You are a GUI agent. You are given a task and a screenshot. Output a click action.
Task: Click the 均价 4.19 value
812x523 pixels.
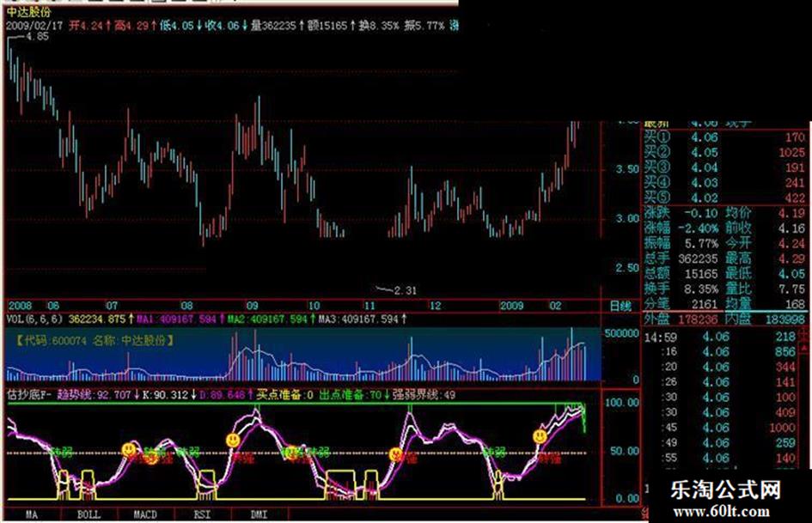(791, 213)
